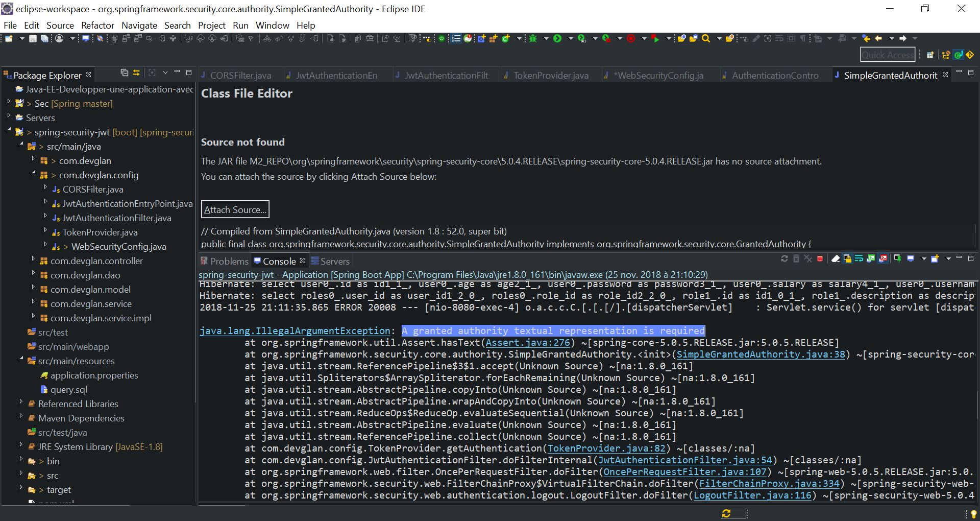Switch to the Java perspective icon
Viewport: 980px width, 521px height.
click(958, 55)
